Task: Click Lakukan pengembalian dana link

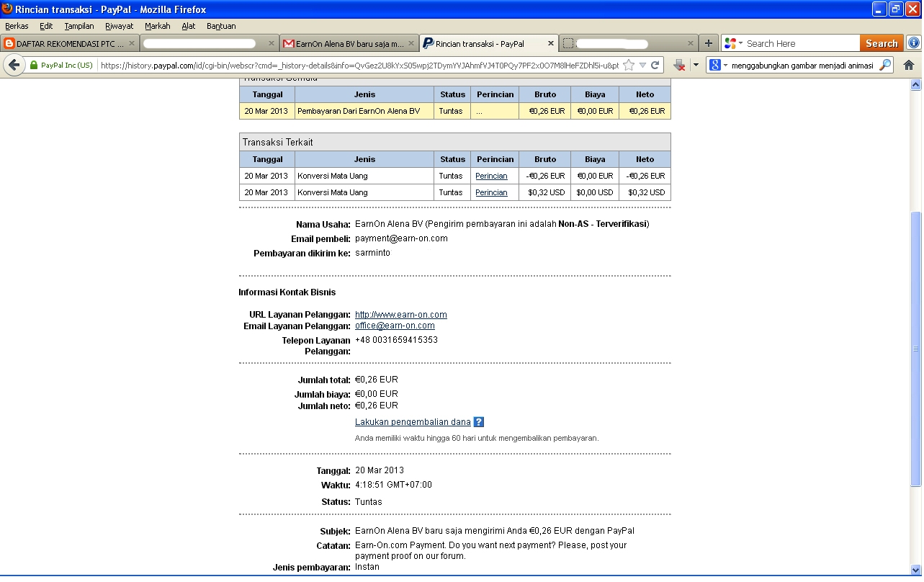Action: click(x=413, y=422)
